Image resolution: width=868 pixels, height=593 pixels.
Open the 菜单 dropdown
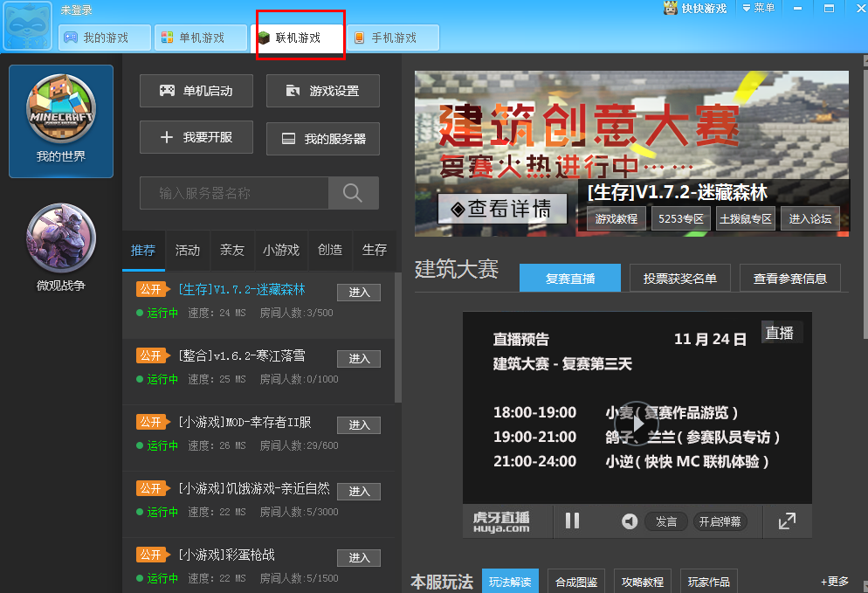758,8
